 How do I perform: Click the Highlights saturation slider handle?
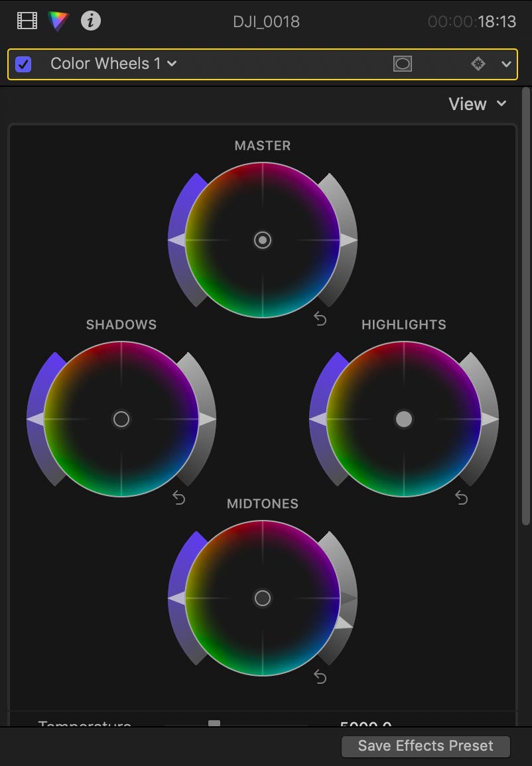318,418
